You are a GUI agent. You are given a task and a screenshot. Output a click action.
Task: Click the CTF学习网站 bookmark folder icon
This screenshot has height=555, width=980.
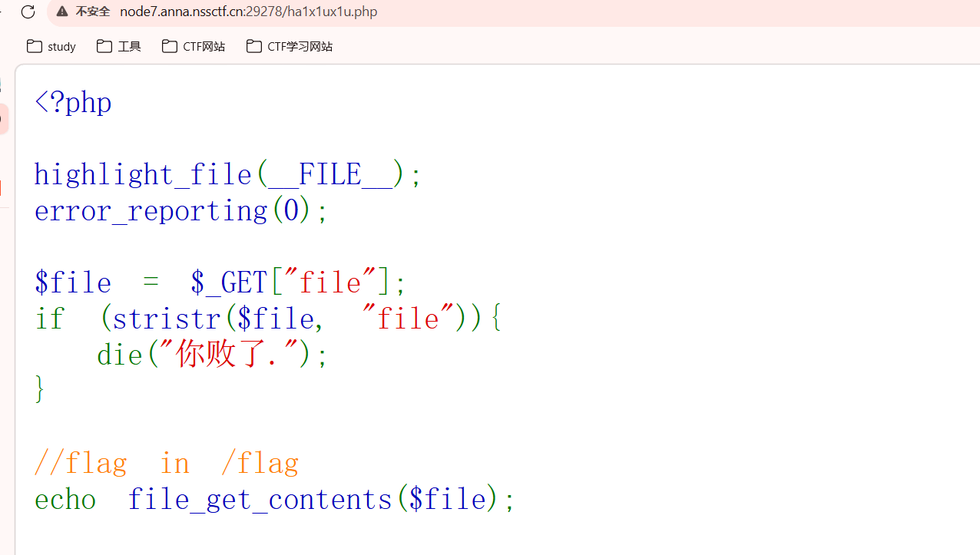tap(253, 46)
